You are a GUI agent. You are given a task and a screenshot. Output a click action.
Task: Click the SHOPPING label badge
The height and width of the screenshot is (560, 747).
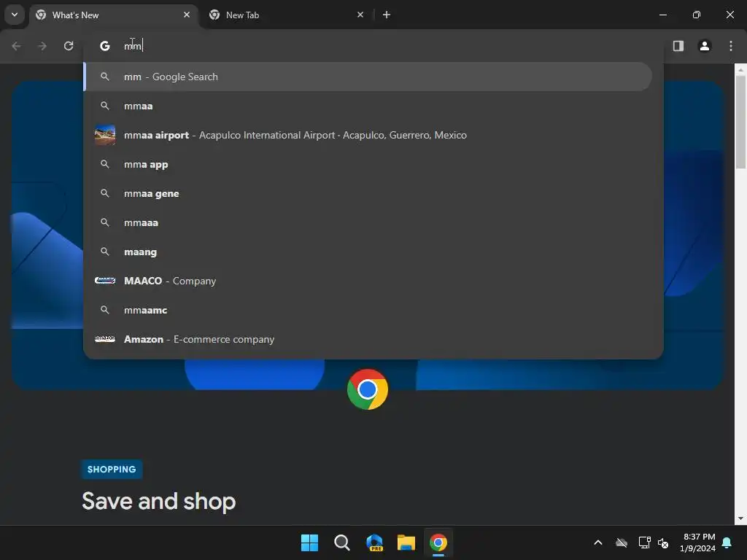coord(112,469)
